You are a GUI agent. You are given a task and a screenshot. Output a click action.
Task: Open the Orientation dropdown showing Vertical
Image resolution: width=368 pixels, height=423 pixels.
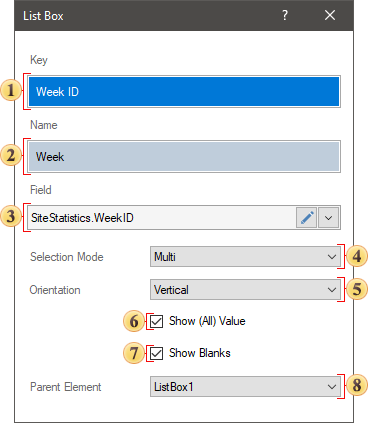245,290
